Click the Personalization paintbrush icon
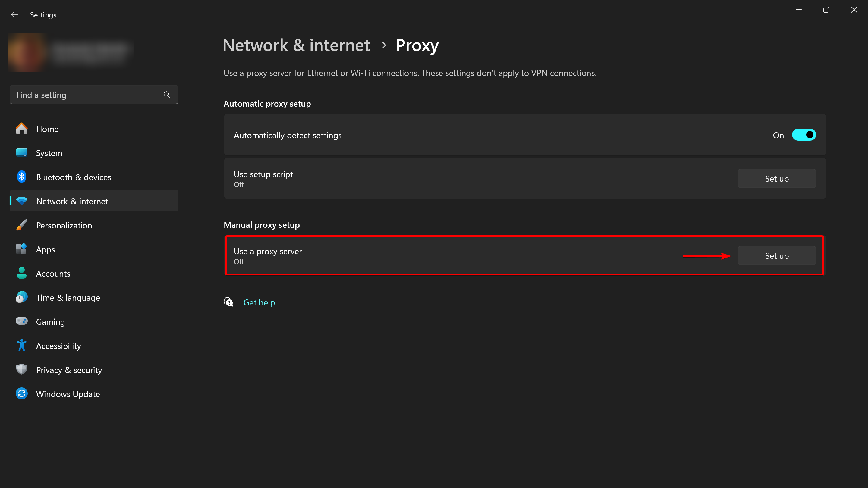This screenshot has width=868, height=488. coord(22,225)
